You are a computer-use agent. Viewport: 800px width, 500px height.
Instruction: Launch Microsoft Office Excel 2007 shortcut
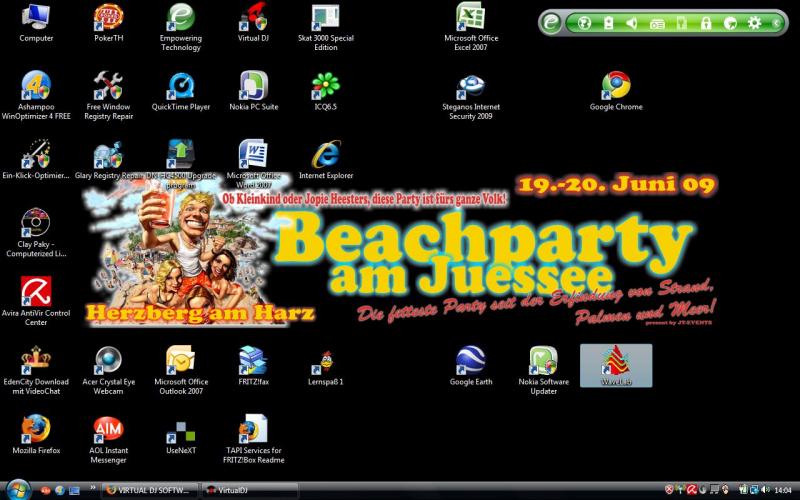pos(470,27)
